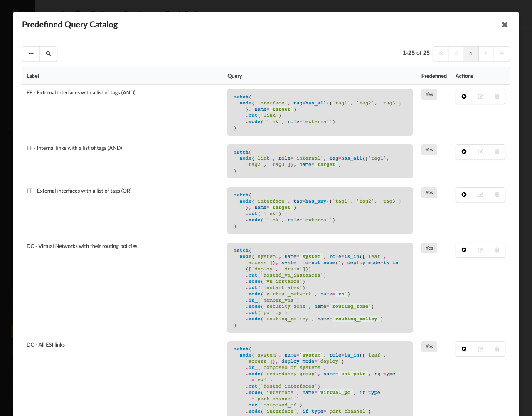Open the more options ellipsis menu

(31, 54)
